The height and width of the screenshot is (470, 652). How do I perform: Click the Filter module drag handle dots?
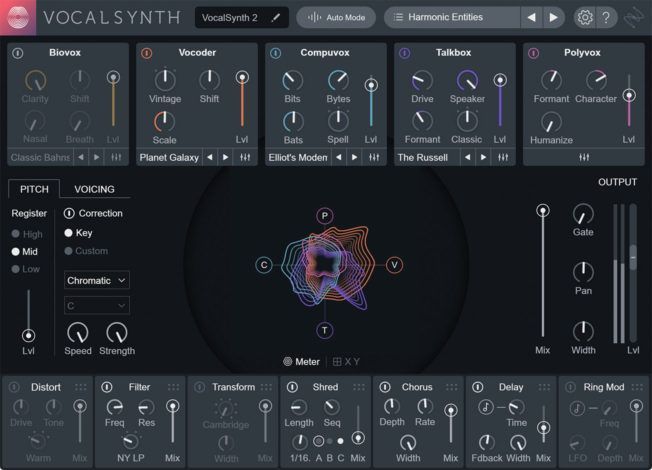[173, 387]
